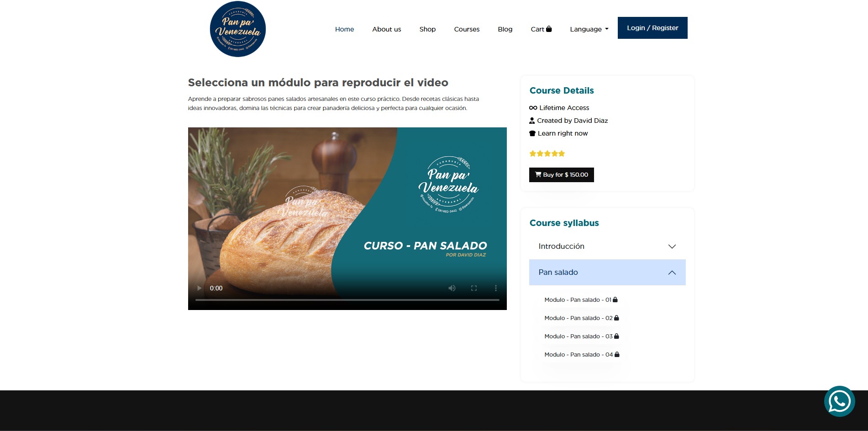Click the 0:00 video time
The image size is (868, 431).
[x=216, y=288]
